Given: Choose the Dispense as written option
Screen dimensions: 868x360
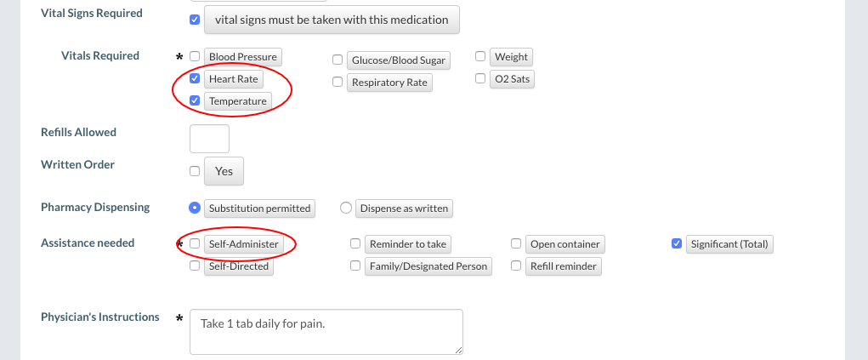Looking at the screenshot, I should point(346,208).
